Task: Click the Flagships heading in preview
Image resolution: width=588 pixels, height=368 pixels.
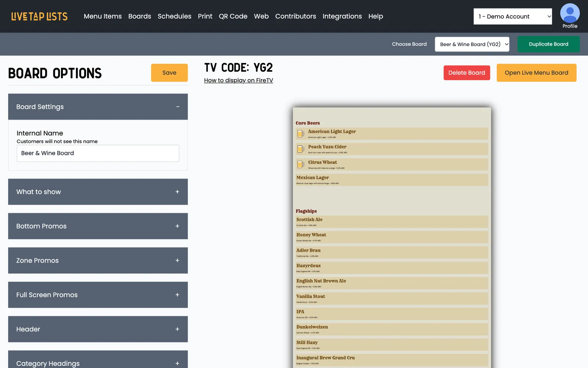Action: click(306, 211)
